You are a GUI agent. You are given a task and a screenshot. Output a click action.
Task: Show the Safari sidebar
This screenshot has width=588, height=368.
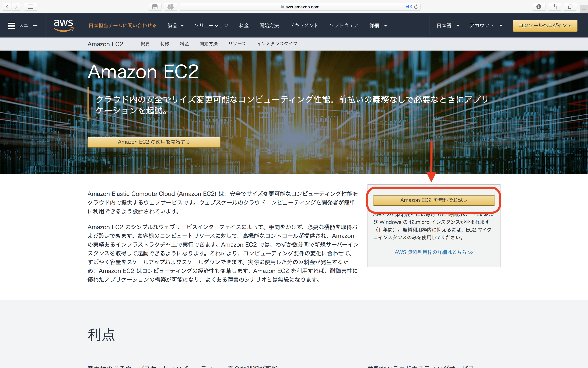point(31,7)
